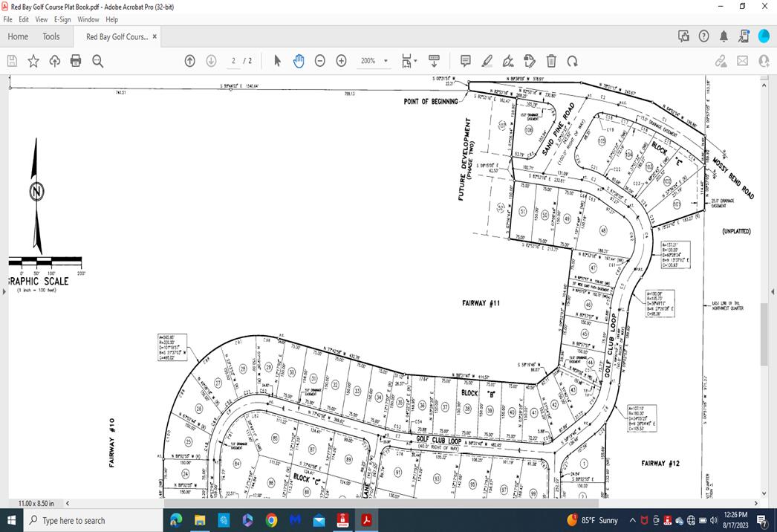Screen dimensions: 777x532
Task: Click the Type here to search box
Action: [x=93, y=520]
